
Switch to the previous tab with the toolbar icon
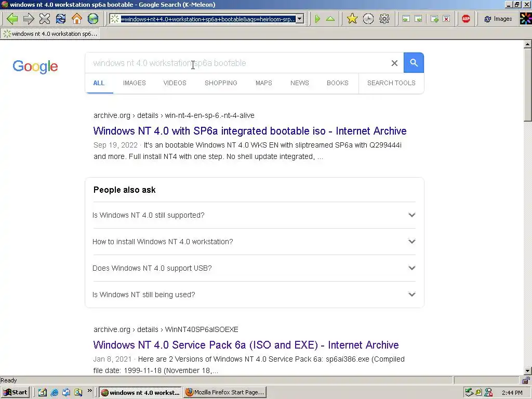(x=406, y=19)
